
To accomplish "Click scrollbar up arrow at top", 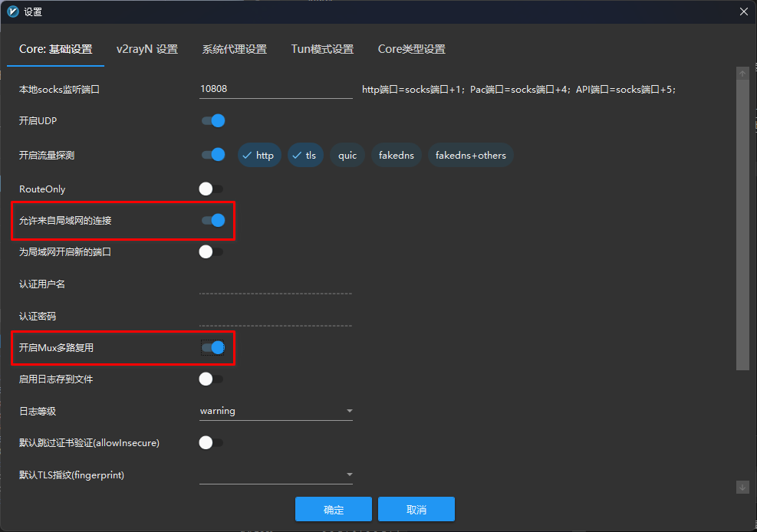I will [742, 74].
